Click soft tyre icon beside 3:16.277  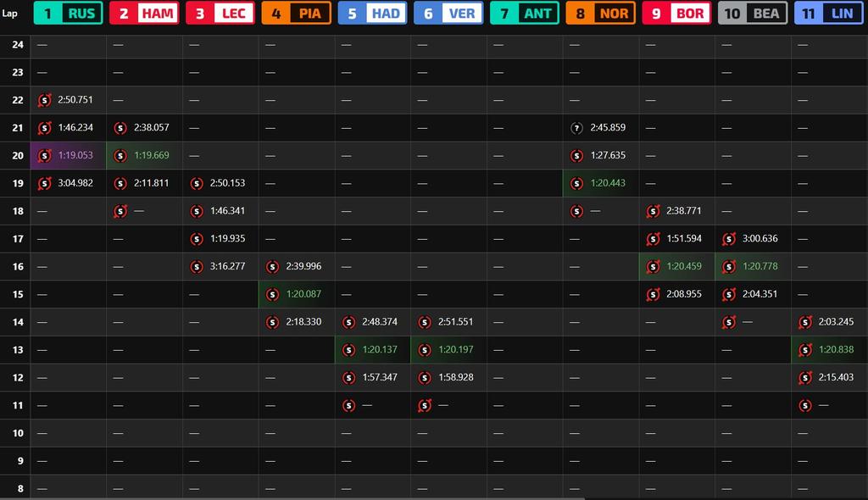[197, 266]
